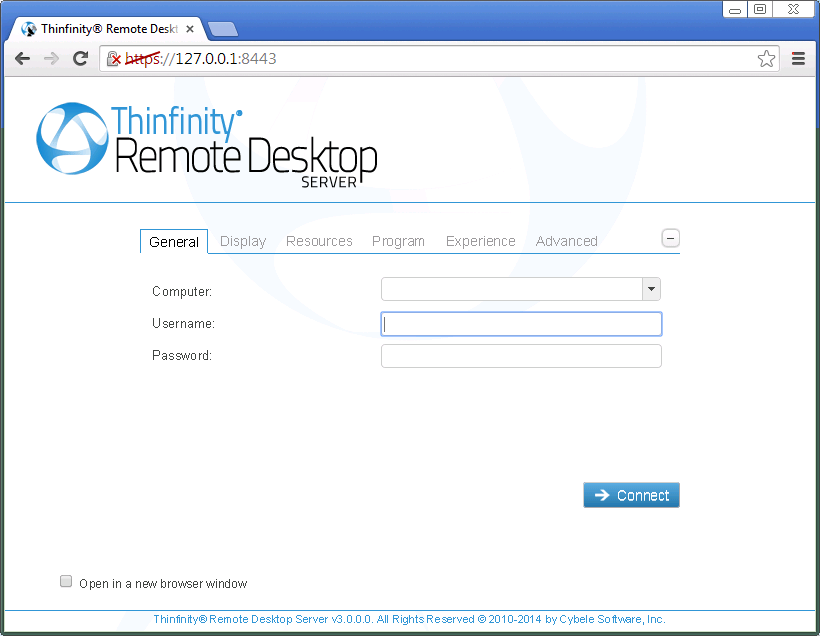Click the insecure HTTPS padlock icon
Image resolution: width=820 pixels, height=636 pixels.
(113, 59)
